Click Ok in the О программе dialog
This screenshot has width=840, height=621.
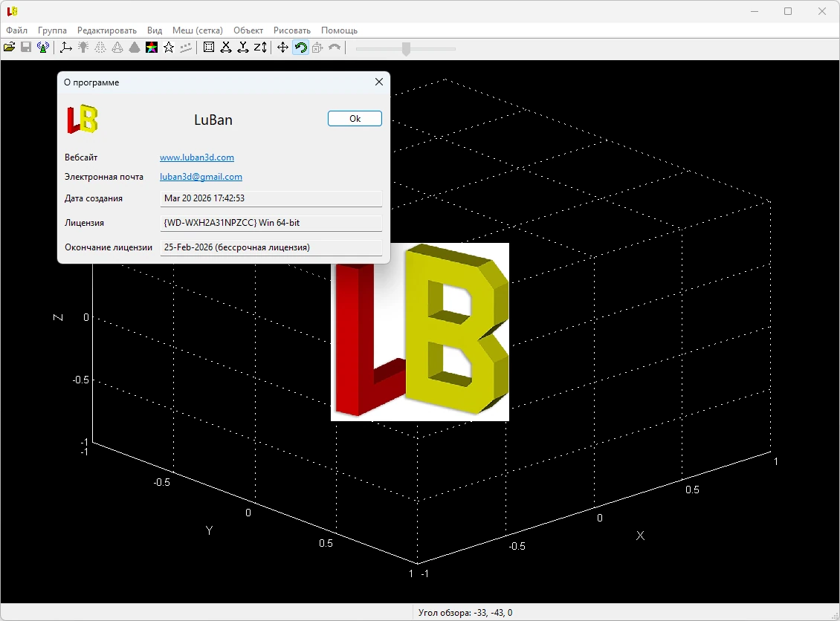tap(355, 118)
